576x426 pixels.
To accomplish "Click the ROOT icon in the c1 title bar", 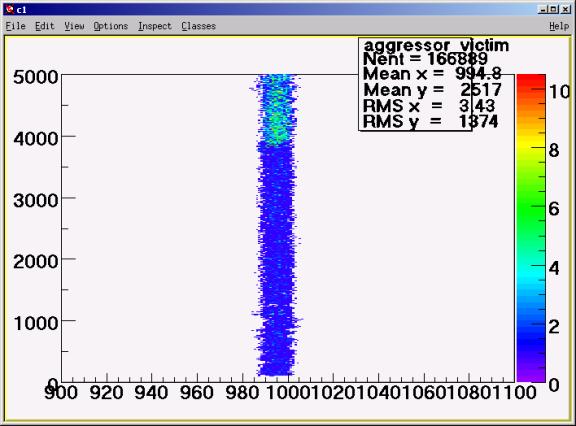I will click(10, 10).
